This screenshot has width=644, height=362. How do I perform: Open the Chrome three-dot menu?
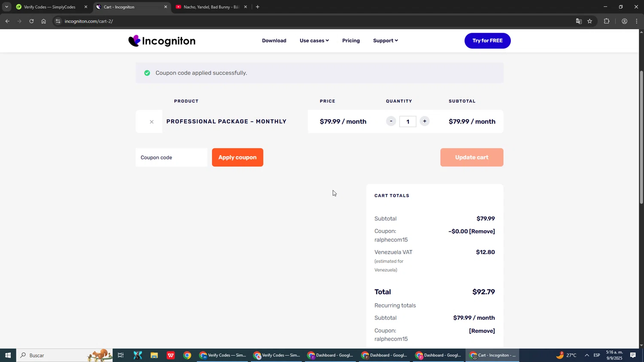pyautogui.click(x=637, y=21)
